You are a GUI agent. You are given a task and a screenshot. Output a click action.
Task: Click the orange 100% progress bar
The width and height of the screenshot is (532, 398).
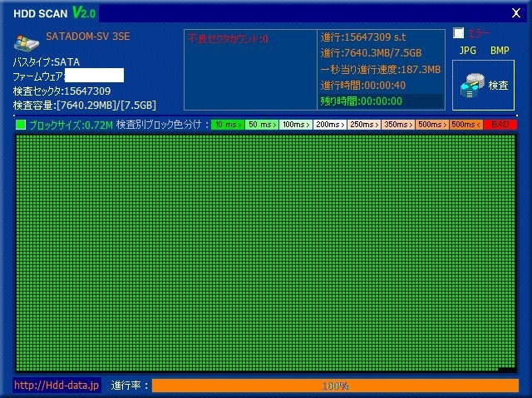(335, 386)
